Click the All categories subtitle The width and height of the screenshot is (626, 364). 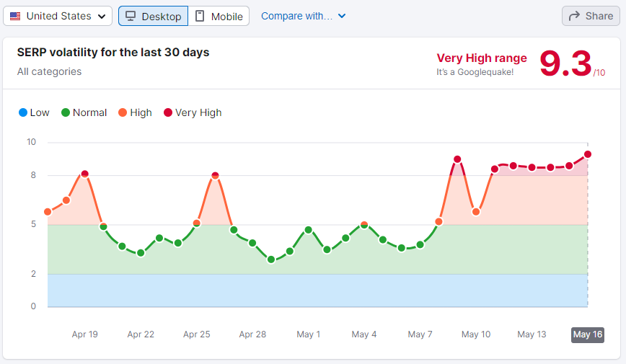(x=49, y=71)
